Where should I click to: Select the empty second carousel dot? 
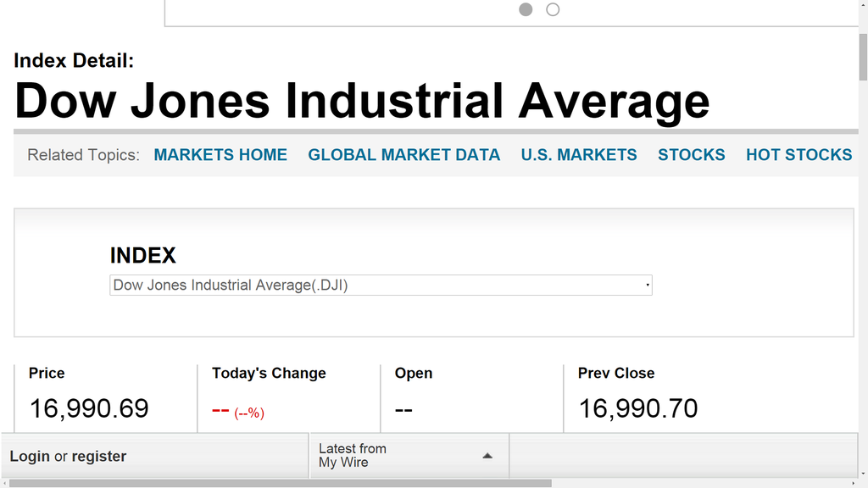click(x=553, y=9)
